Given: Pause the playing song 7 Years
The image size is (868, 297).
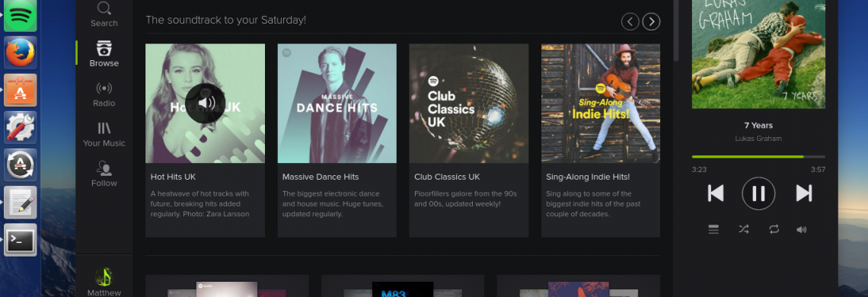Looking at the screenshot, I should (758, 193).
